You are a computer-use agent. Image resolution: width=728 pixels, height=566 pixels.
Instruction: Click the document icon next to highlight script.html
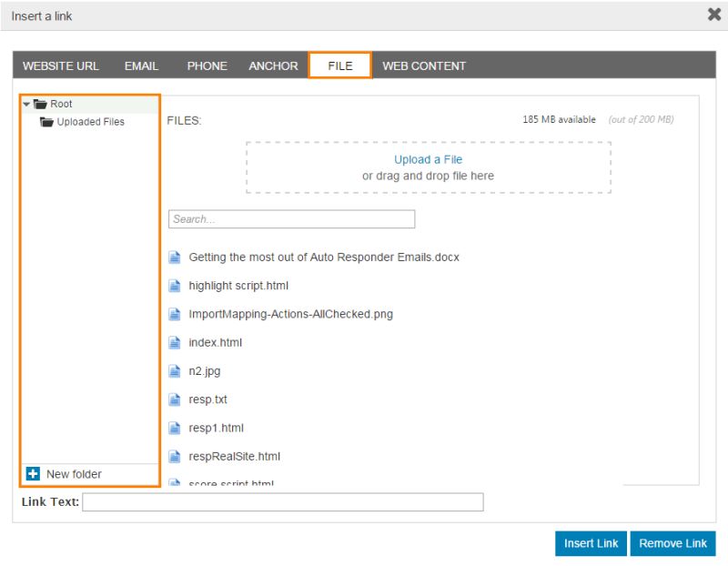coord(175,285)
